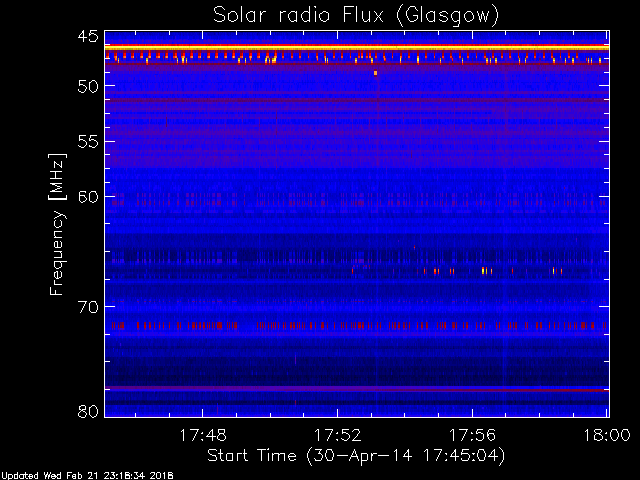Viewport: 640px width, 480px height.
Task: Click the 'Start Time (30-Apr-14 17:45:04)' label
Action: (356, 456)
